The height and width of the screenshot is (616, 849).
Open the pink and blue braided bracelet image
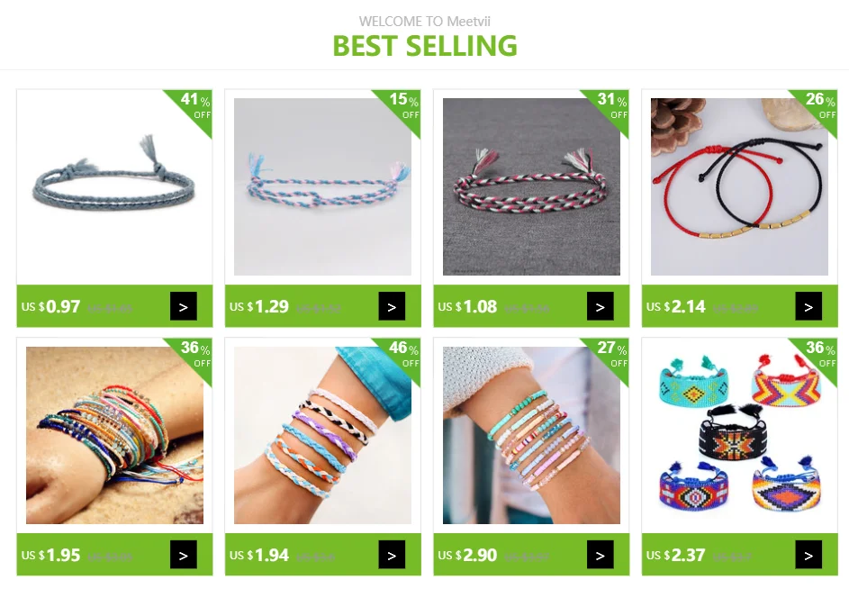coord(322,186)
